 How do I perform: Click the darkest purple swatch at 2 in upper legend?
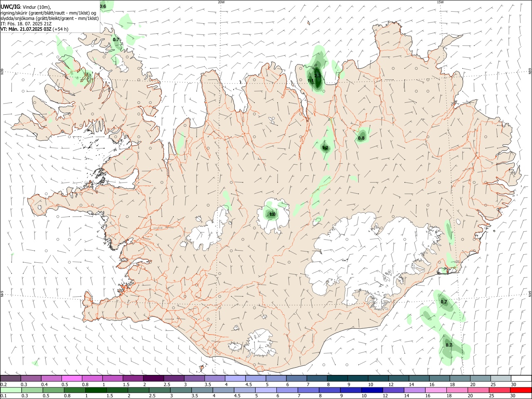click(x=153, y=379)
